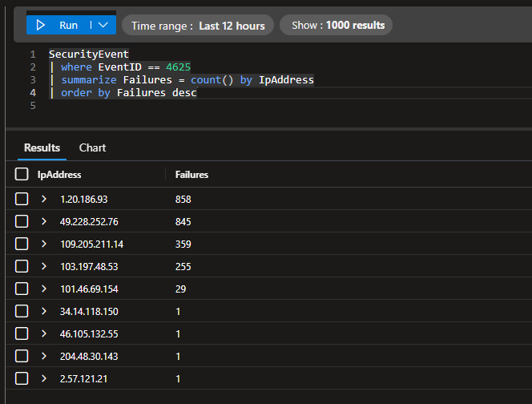The width and height of the screenshot is (532, 404).
Task: Click query line 2 with EventID filter
Action: click(x=126, y=67)
